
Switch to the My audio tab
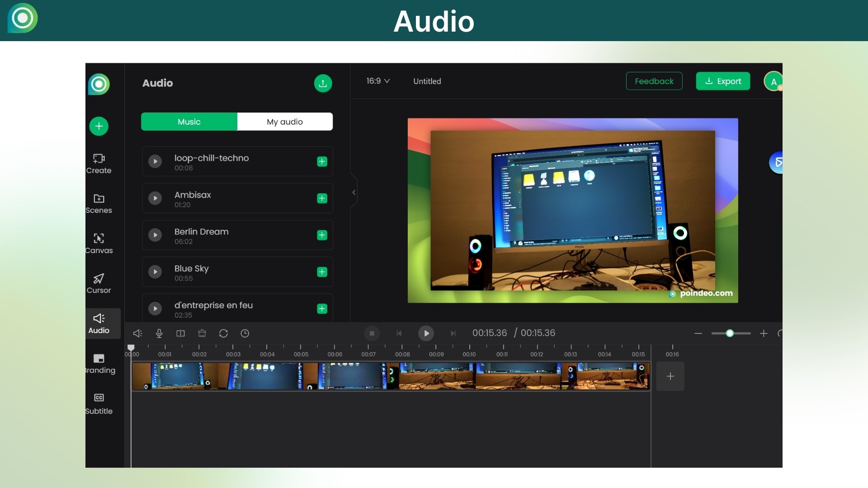[x=284, y=122]
